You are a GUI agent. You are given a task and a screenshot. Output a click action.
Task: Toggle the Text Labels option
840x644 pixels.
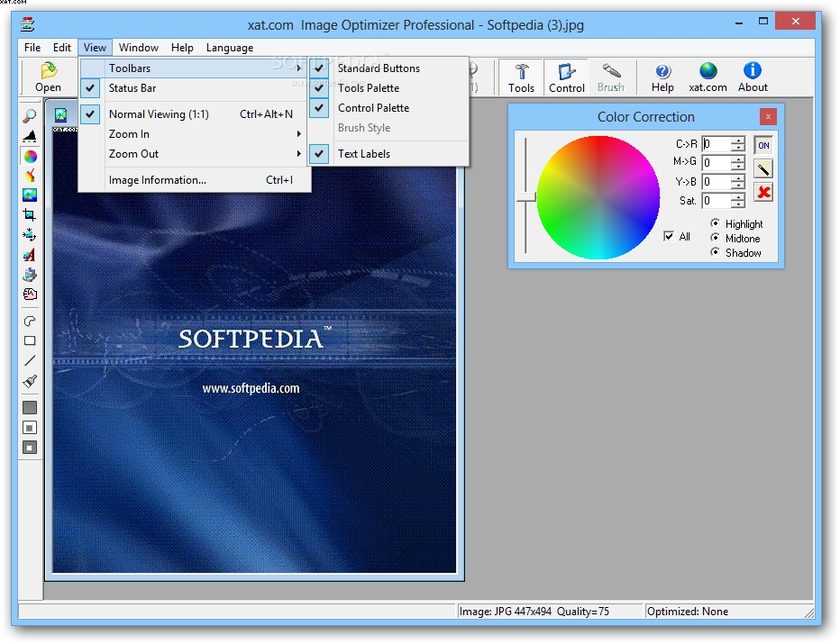[x=388, y=154]
